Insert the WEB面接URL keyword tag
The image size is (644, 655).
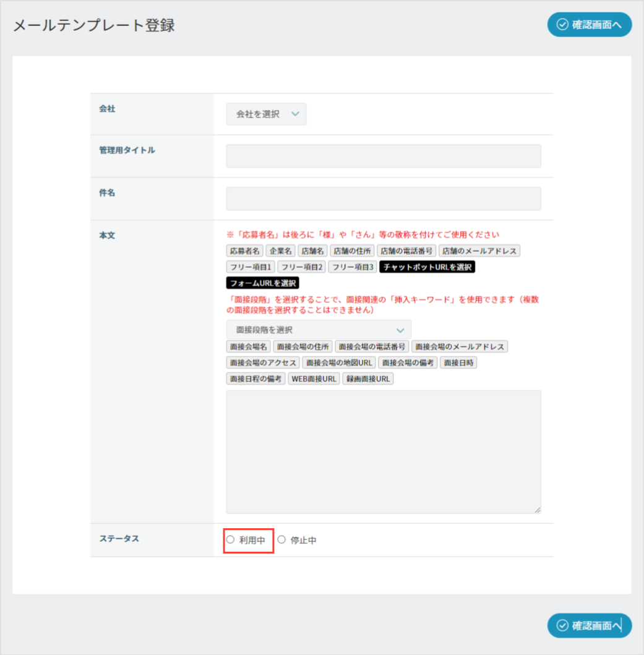coord(314,379)
